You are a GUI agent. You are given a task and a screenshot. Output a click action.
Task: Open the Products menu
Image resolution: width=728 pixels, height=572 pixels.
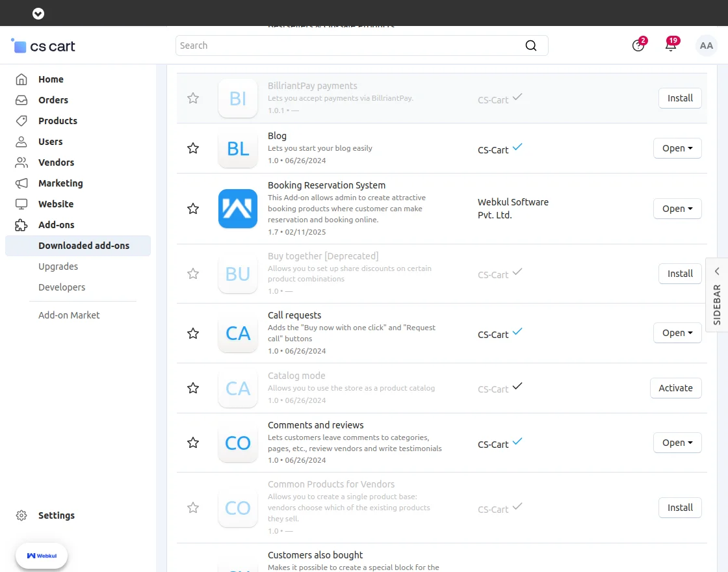coord(57,121)
